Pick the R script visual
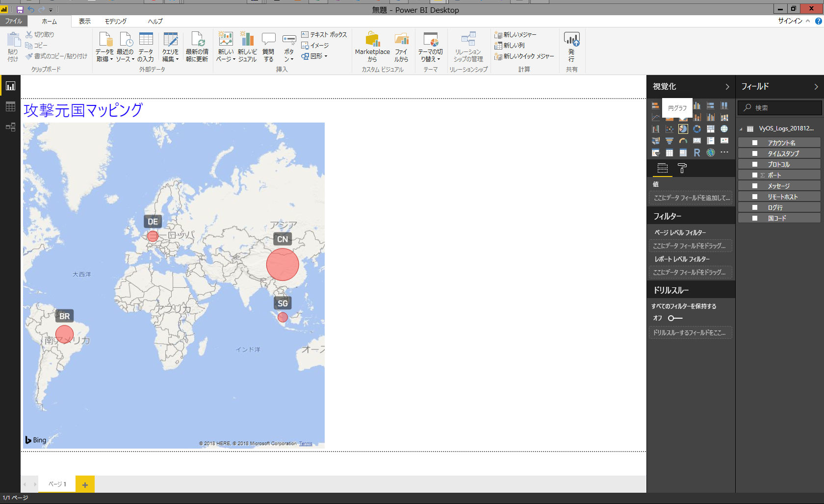 coord(696,152)
